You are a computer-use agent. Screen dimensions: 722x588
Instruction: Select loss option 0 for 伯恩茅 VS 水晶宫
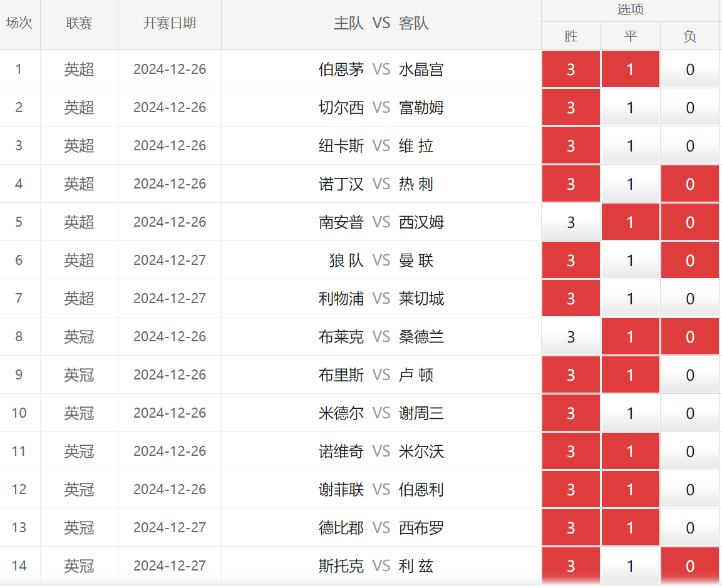[690, 69]
